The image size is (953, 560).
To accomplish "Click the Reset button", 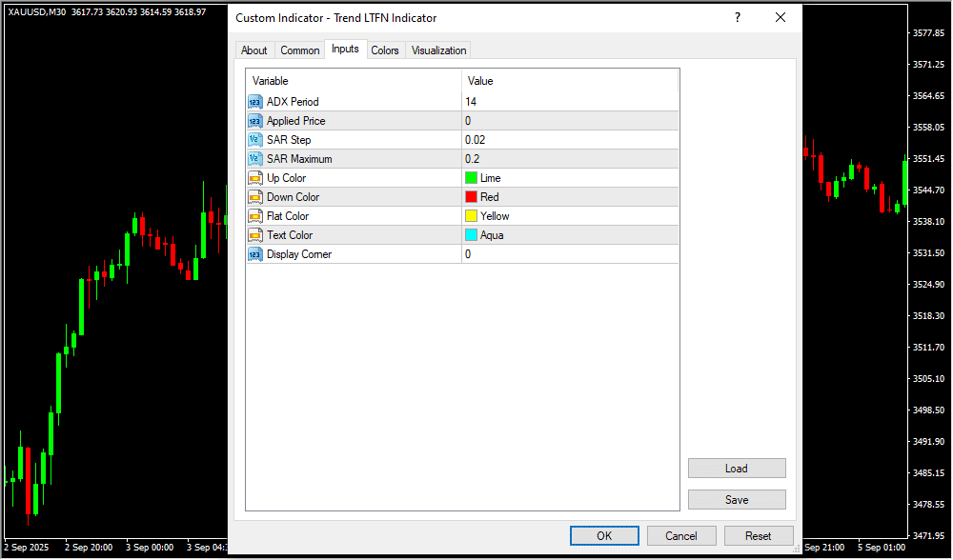I will (759, 535).
